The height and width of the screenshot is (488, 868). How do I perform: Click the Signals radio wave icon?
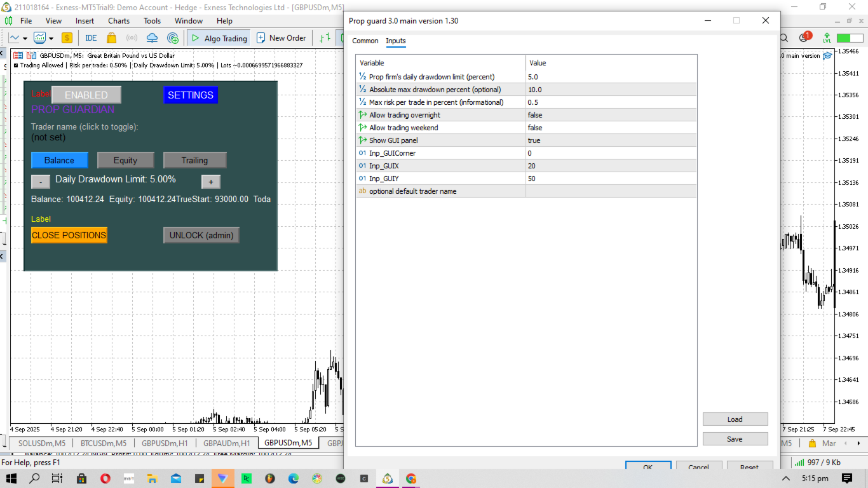click(x=132, y=38)
